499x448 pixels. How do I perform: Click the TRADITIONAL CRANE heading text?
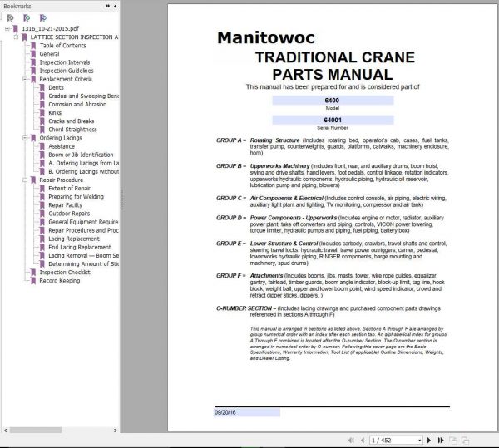335,57
